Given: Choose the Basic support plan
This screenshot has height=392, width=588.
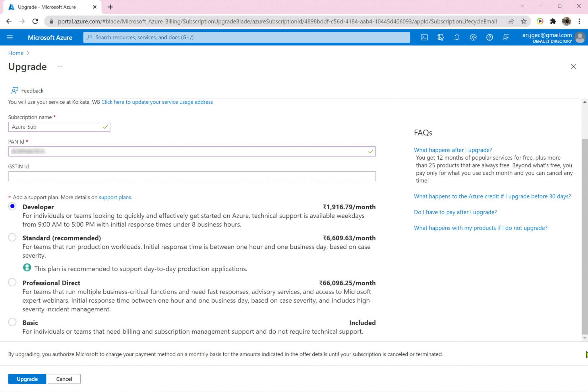Looking at the screenshot, I should tap(12, 322).
